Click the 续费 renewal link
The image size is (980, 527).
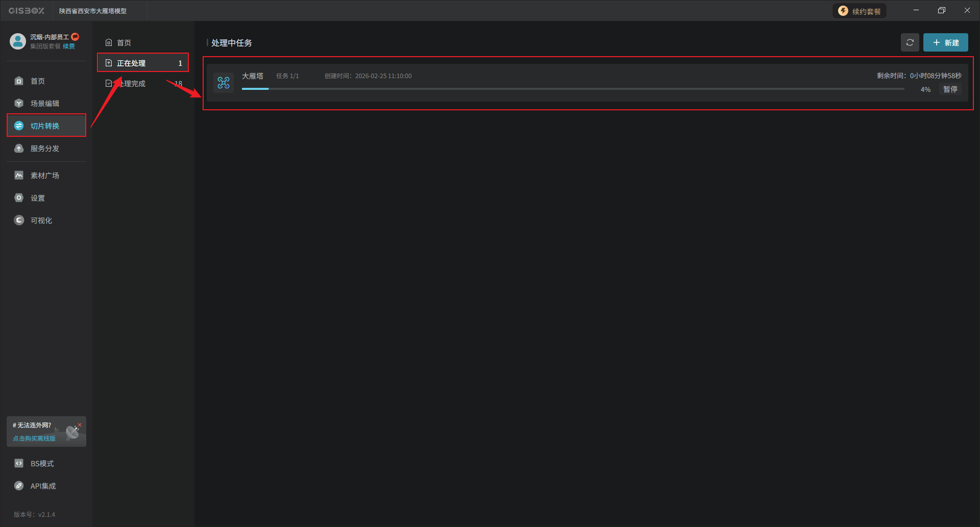point(69,46)
